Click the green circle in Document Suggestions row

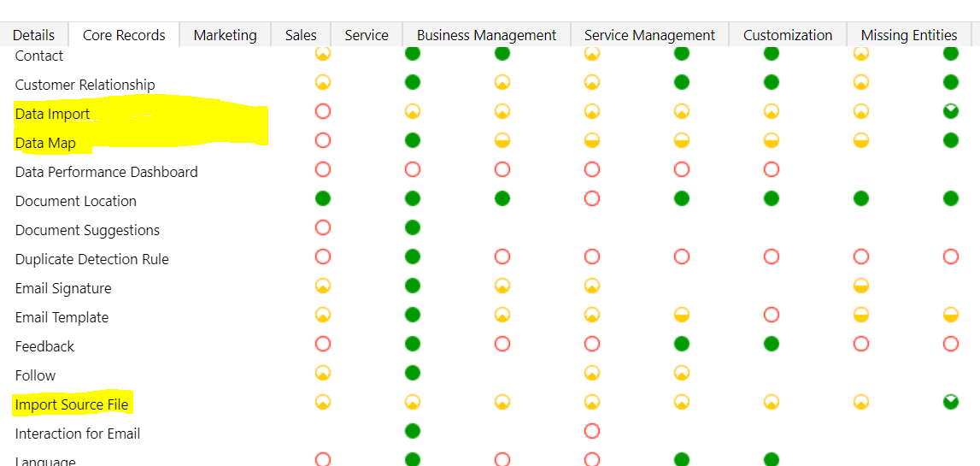[413, 227]
